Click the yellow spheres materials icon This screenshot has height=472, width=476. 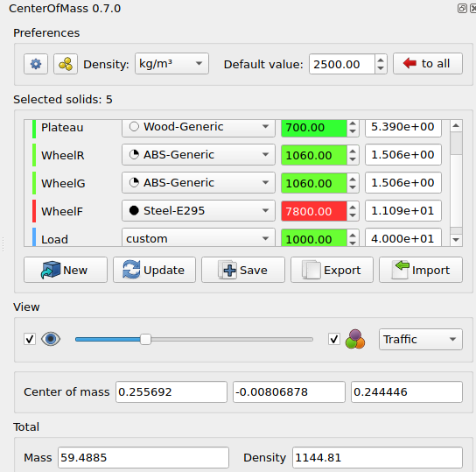pyautogui.click(x=66, y=64)
